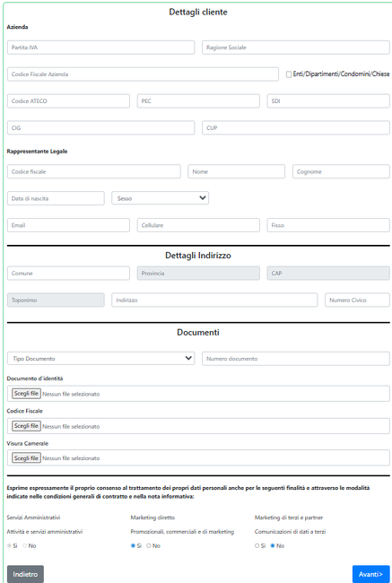Focus the SDI field
392x583 pixels.
[x=328, y=100]
